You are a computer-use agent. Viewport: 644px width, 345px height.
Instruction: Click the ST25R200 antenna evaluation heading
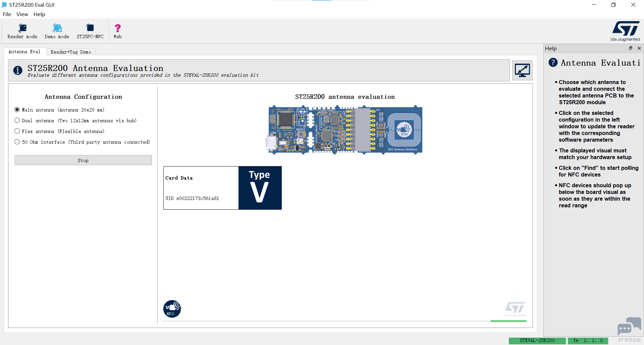(345, 97)
